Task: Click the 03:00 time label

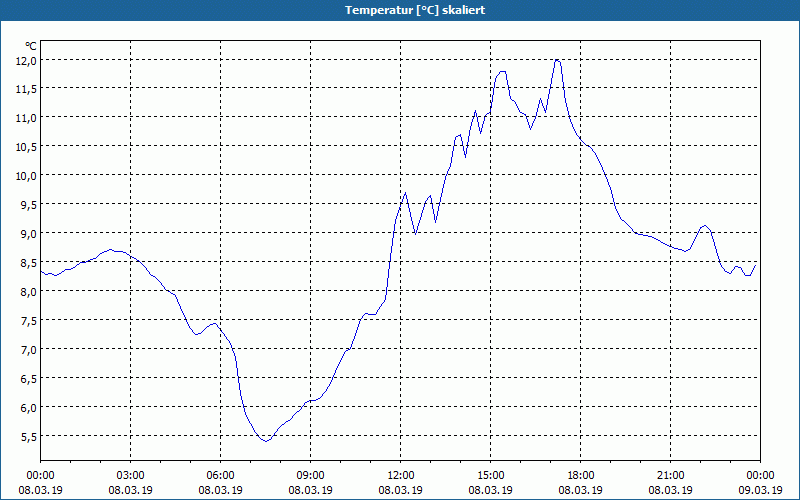Action: pyautogui.click(x=131, y=476)
